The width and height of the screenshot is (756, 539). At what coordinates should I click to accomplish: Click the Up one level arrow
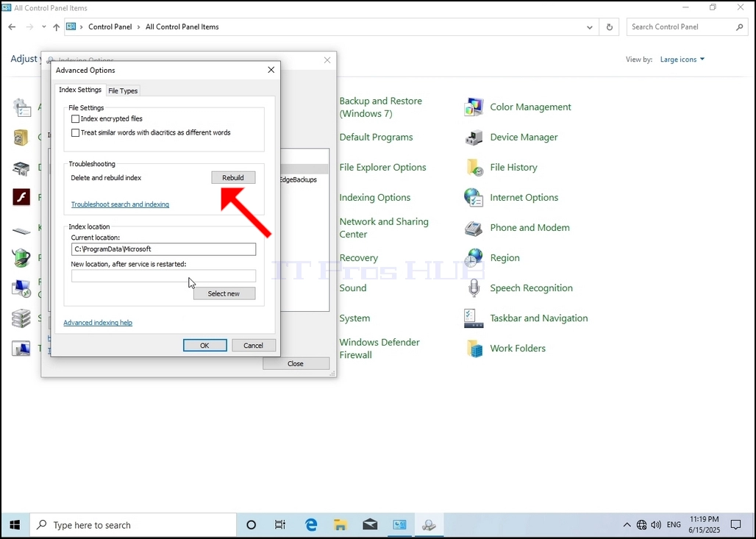click(x=57, y=27)
